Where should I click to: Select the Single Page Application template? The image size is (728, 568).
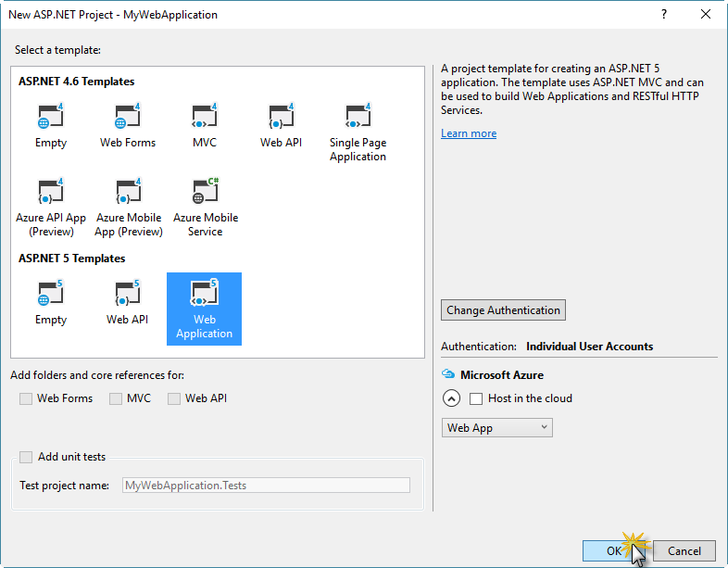[x=358, y=132]
